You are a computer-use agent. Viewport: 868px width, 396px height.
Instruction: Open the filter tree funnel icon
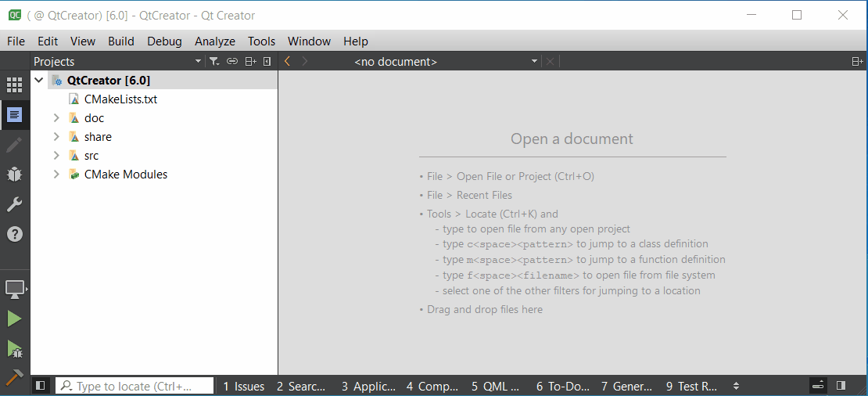pyautogui.click(x=213, y=61)
